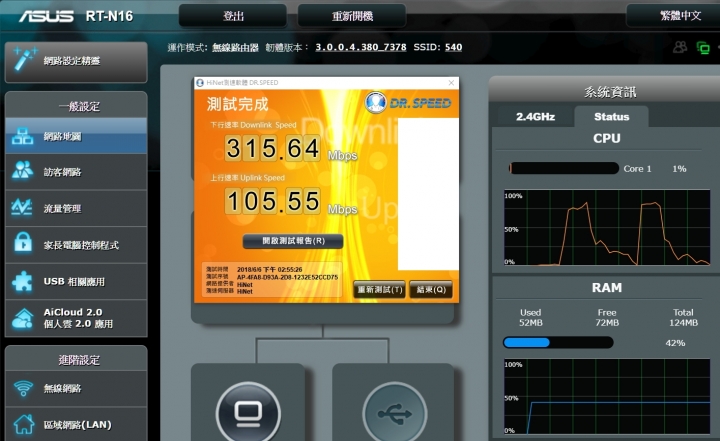
Task: Click the 重新開機 reboot button
Action: (352, 16)
